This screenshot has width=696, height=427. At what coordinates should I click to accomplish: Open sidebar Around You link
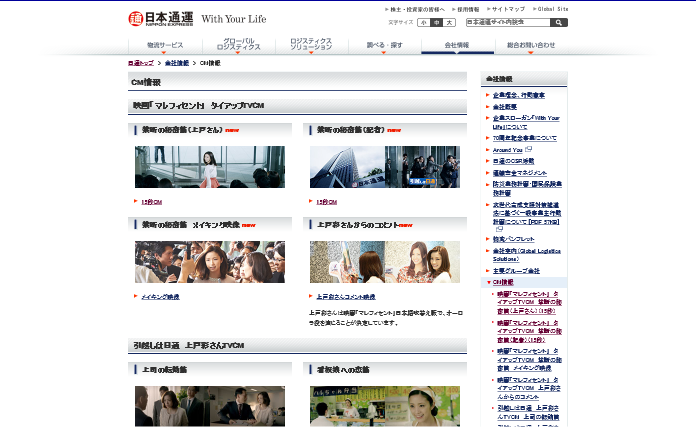(507, 150)
